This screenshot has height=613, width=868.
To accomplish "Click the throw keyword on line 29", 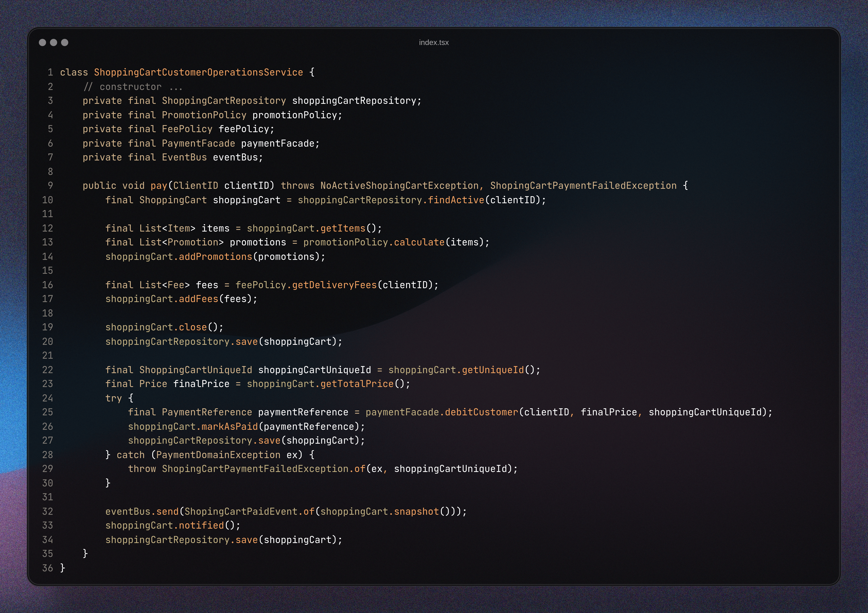I will 142,469.
